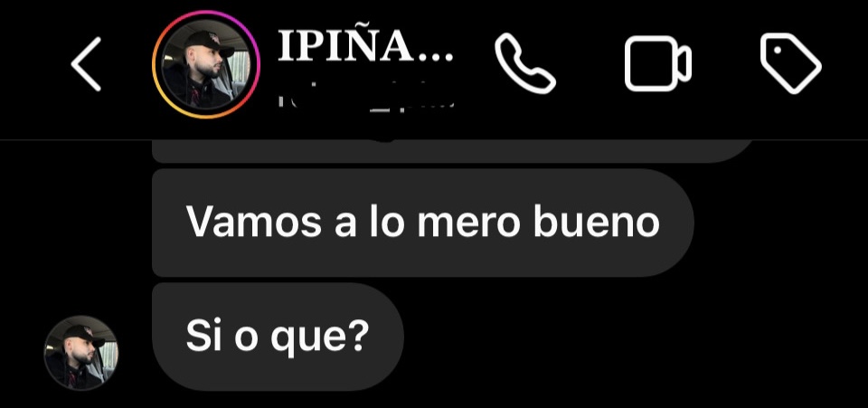Tap the empty chat area right of "Si o que?"
The image size is (868, 408).
coord(631,337)
